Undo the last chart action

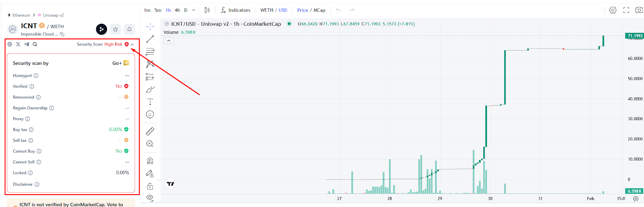339,10
